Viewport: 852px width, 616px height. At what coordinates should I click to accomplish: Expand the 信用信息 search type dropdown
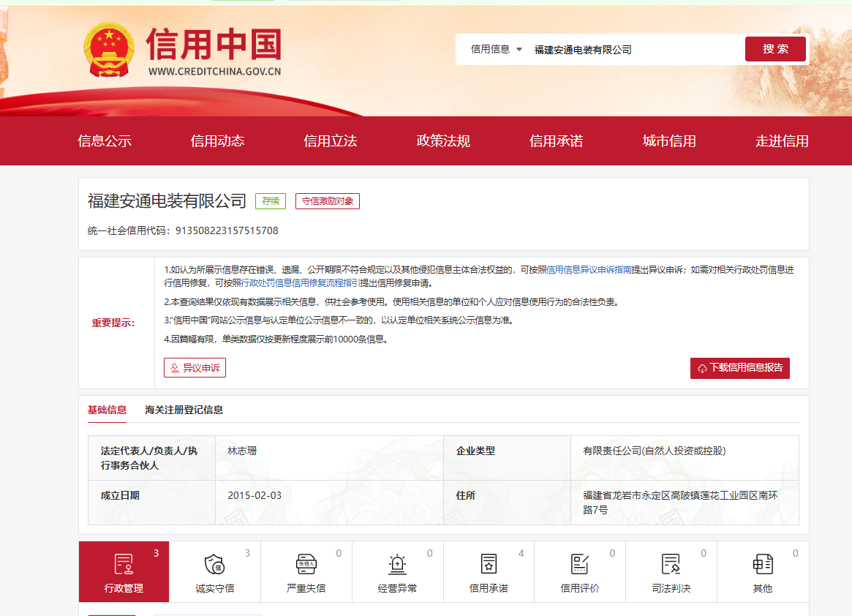(497, 49)
